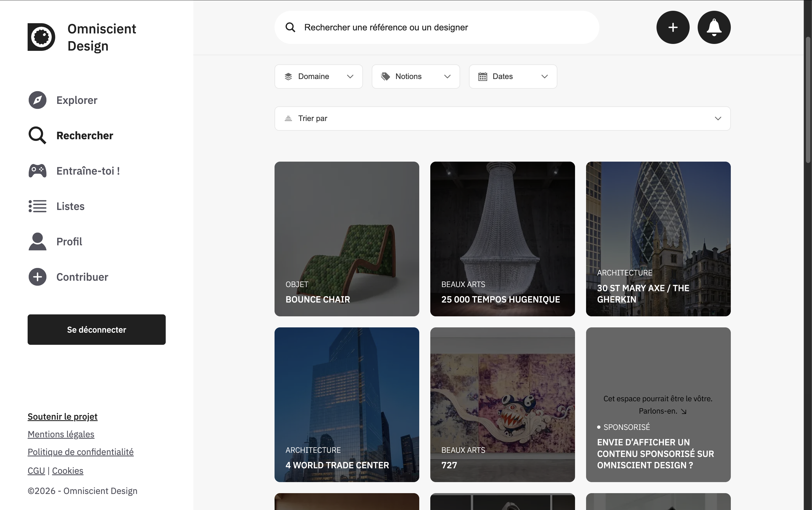This screenshot has height=510, width=812.
Task: Click the arrow icon after Parlons-en
Action: pos(684,411)
